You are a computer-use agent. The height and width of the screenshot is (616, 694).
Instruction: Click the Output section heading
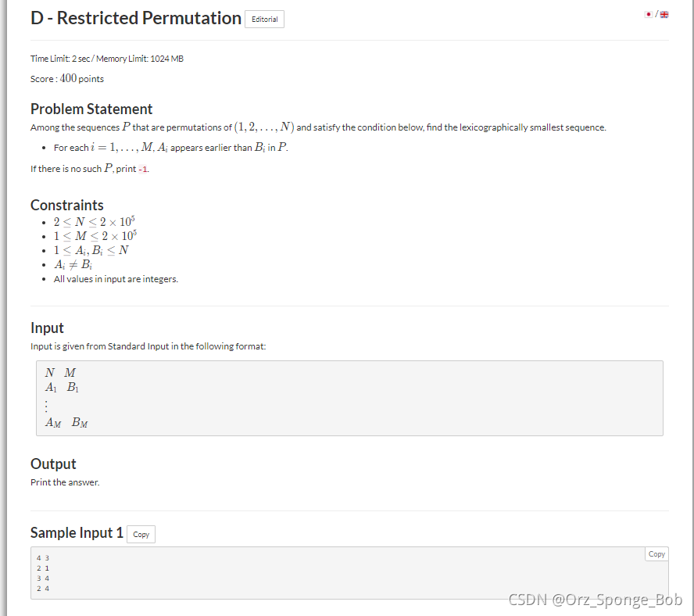[53, 464]
